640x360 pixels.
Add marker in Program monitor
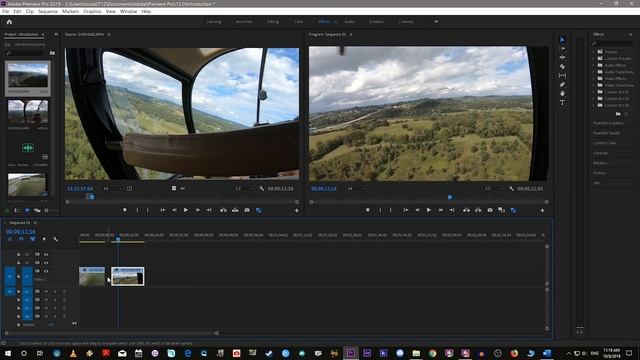pos(367,210)
